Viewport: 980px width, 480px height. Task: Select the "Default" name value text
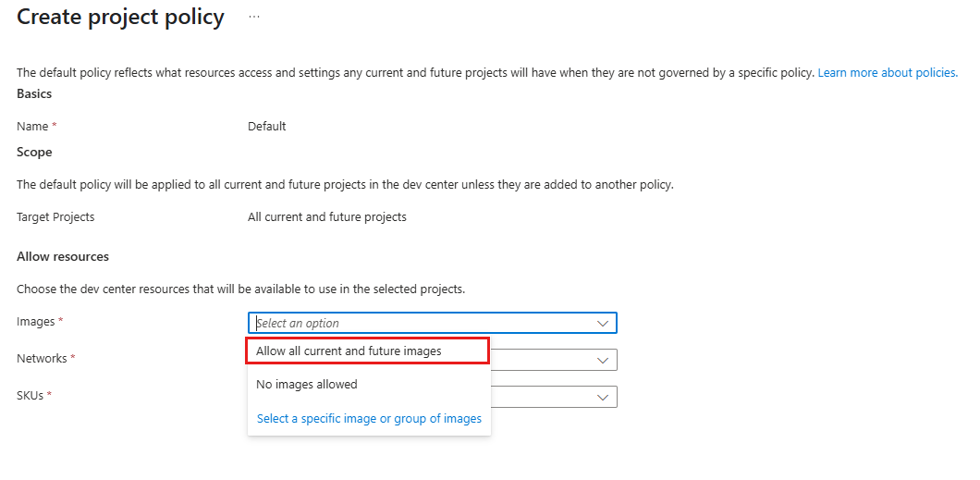[267, 126]
